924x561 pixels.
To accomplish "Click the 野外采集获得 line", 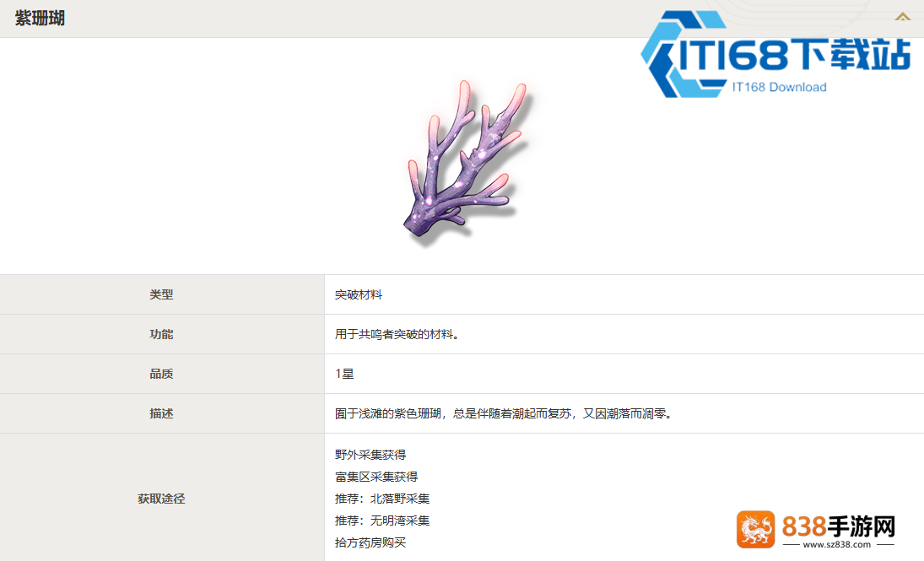I will (370, 455).
